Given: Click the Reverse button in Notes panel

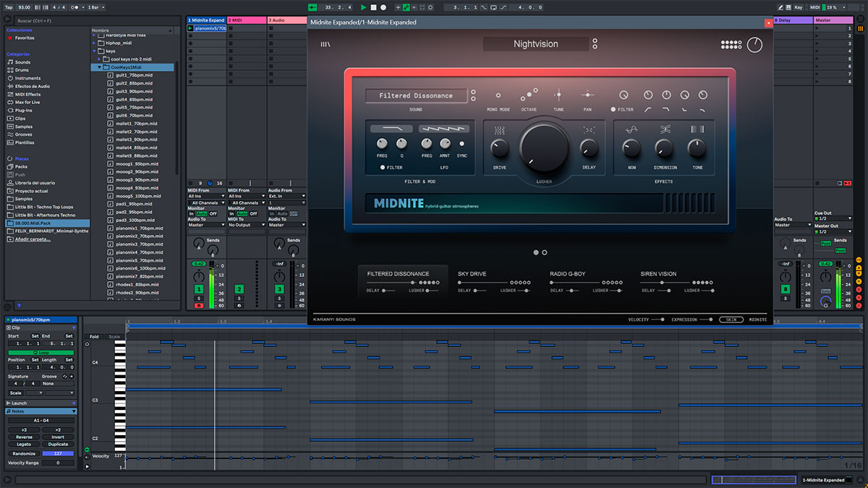Looking at the screenshot, I should point(24,437).
